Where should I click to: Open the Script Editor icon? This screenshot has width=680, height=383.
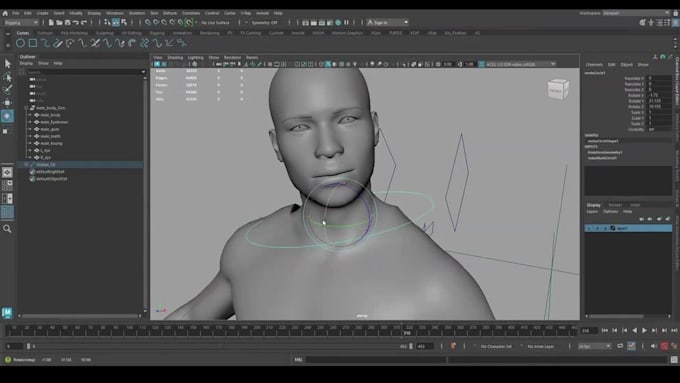point(674,359)
